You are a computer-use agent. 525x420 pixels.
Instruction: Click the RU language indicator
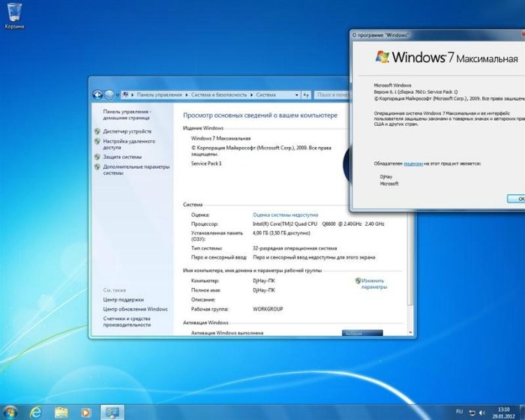point(459,411)
